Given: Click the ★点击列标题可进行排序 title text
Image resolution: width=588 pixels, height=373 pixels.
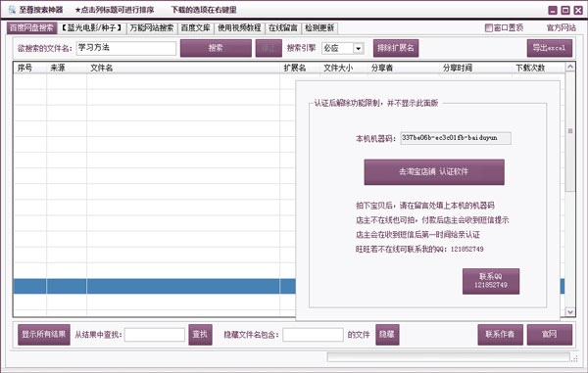Looking at the screenshot, I should pyautogui.click(x=115, y=10).
